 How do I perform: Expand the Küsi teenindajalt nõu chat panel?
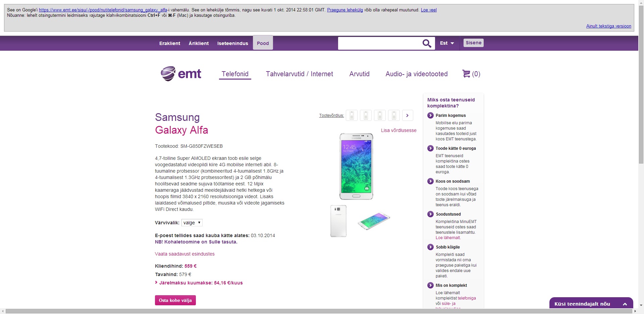point(591,304)
